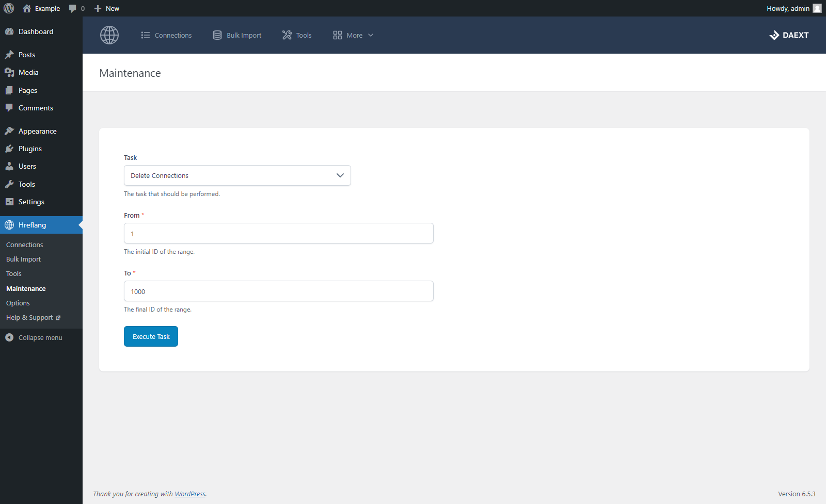This screenshot has width=826, height=504.
Task: Expand the More menu chevron
Action: coord(371,35)
